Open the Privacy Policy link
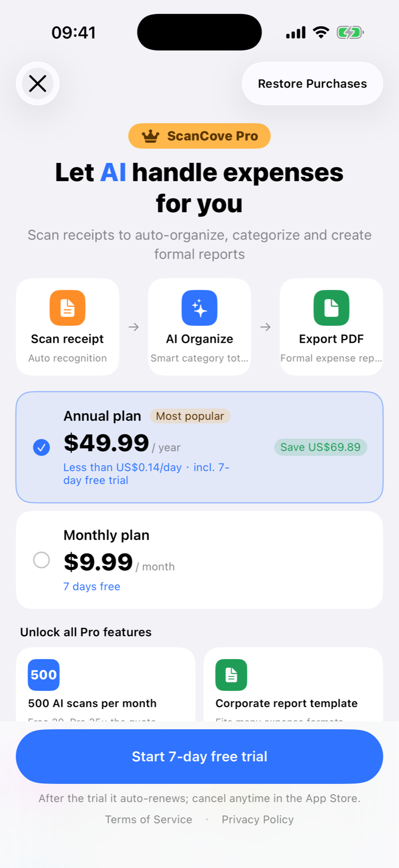 pyautogui.click(x=258, y=819)
